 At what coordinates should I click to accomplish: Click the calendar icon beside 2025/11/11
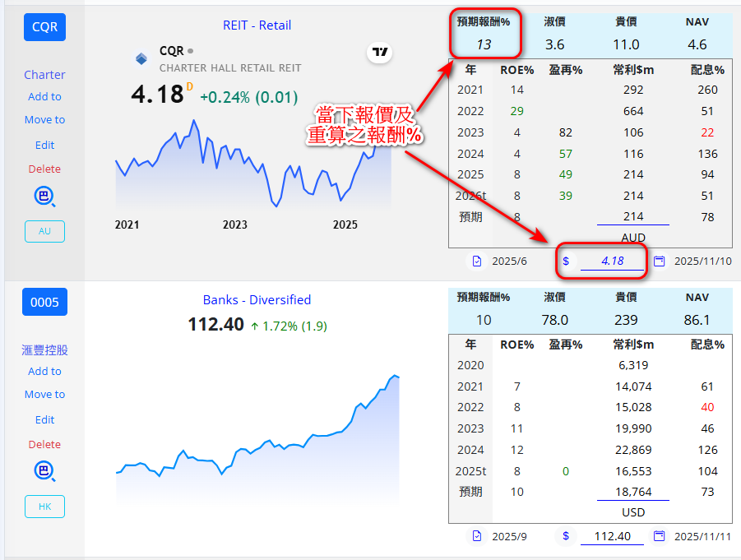[659, 536]
